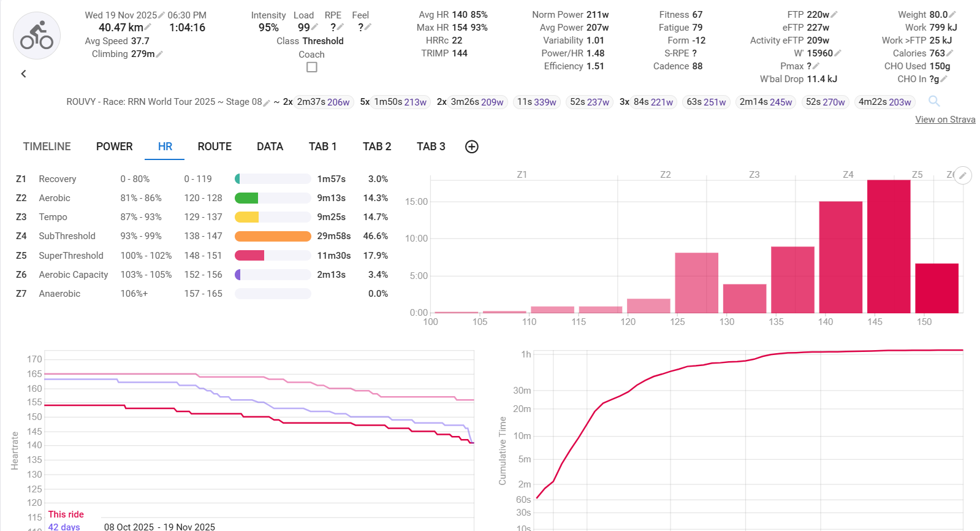Open the View on Strava link
This screenshot has width=980, height=531.
(x=944, y=120)
